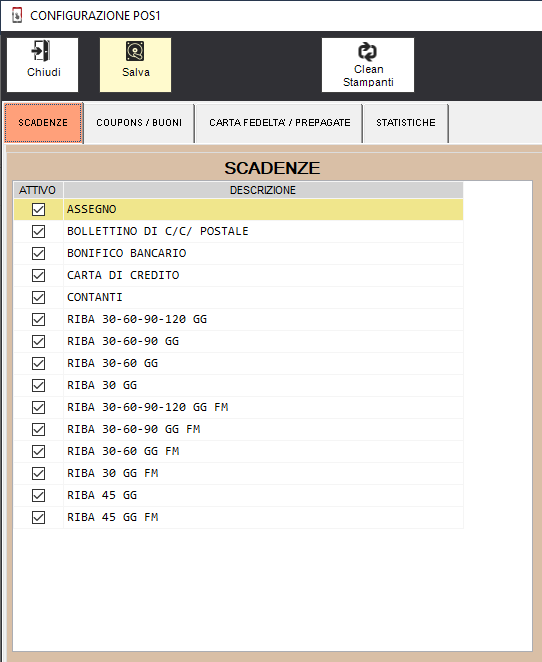
Task: Go to the STATISTICHE tab
Action: [406, 123]
